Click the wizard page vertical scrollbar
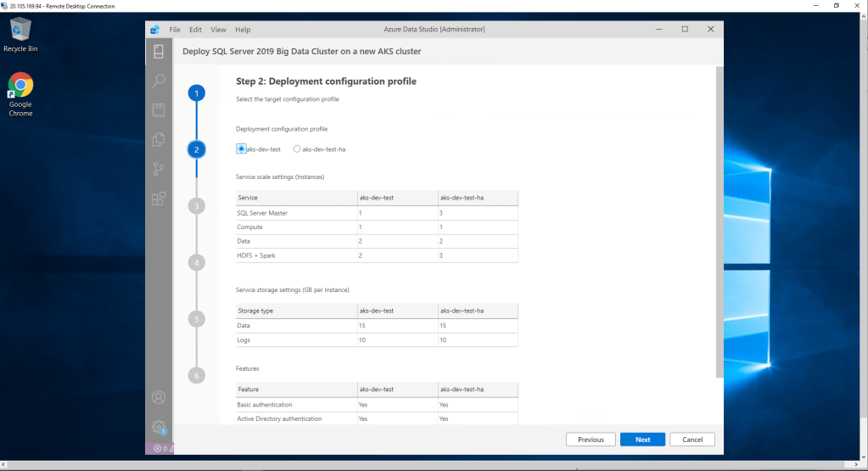Image resolution: width=868 pixels, height=471 pixels. click(720, 221)
